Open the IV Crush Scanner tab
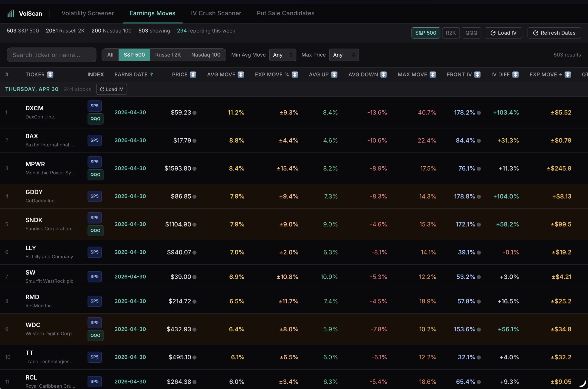The image size is (588, 389). click(216, 13)
